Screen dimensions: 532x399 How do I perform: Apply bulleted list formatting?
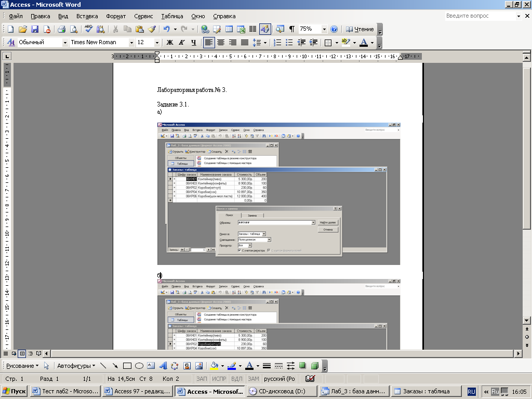coord(289,43)
